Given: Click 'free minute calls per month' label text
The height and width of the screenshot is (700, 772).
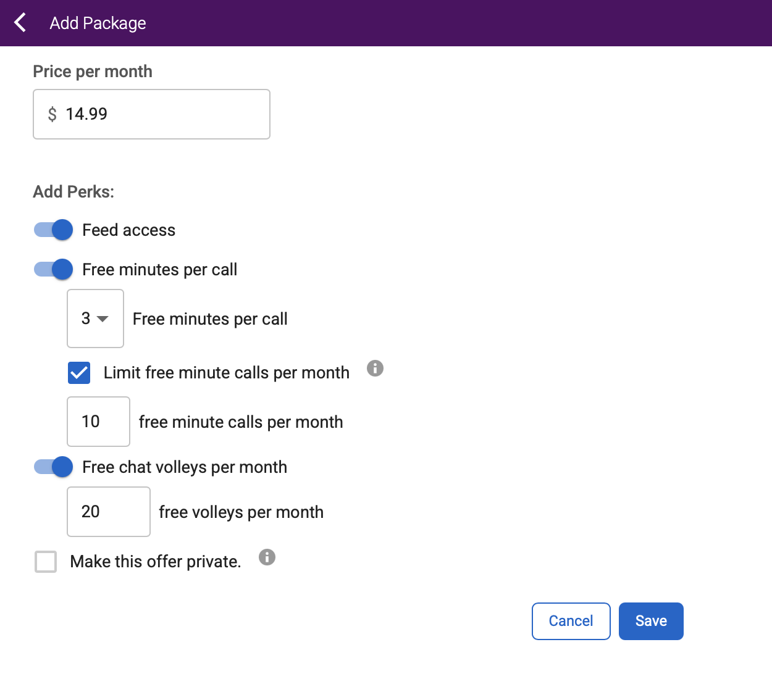Looking at the screenshot, I should [241, 422].
